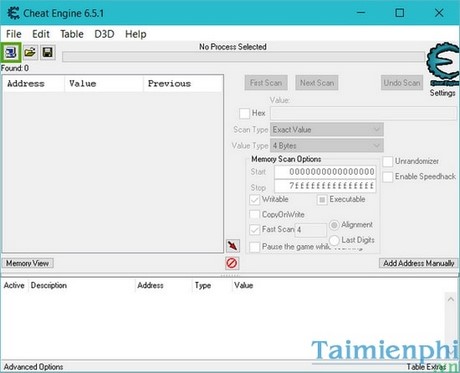Click the Settings label under the logo
The height and width of the screenshot is (373, 460).
coord(442,93)
